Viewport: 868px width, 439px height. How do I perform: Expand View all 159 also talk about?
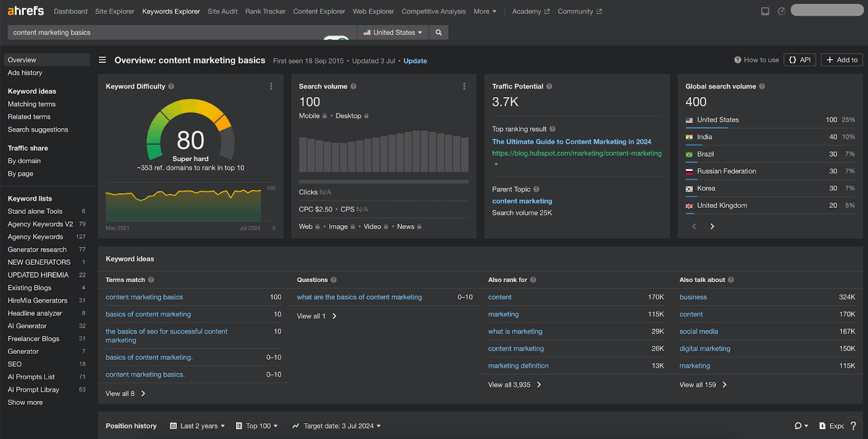click(703, 385)
